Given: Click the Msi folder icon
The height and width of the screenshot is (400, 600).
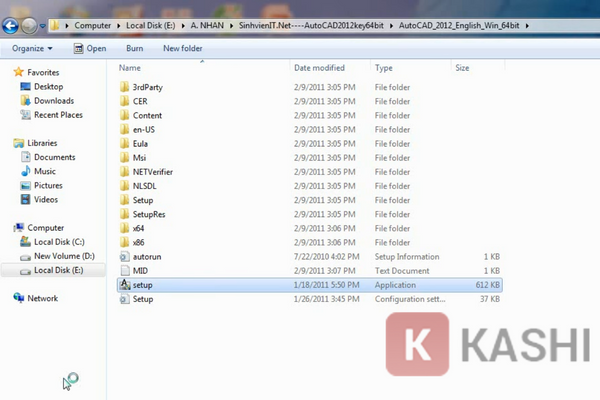Looking at the screenshot, I should click(x=124, y=158).
